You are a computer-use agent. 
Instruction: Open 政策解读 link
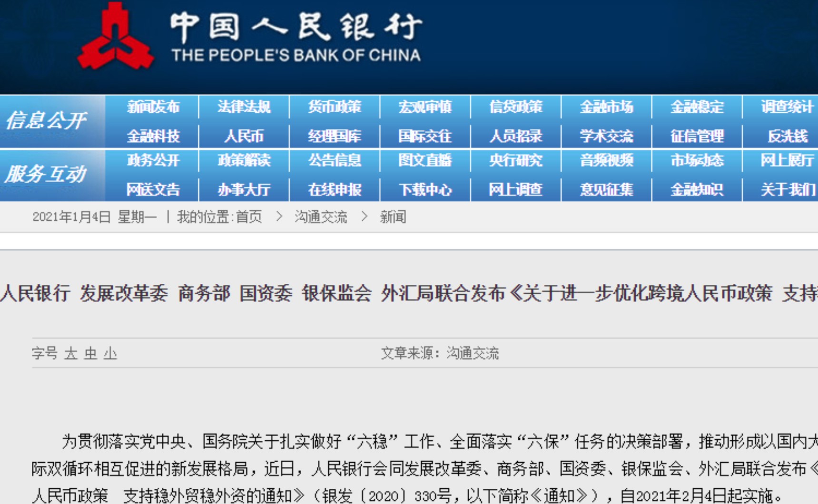click(x=244, y=160)
